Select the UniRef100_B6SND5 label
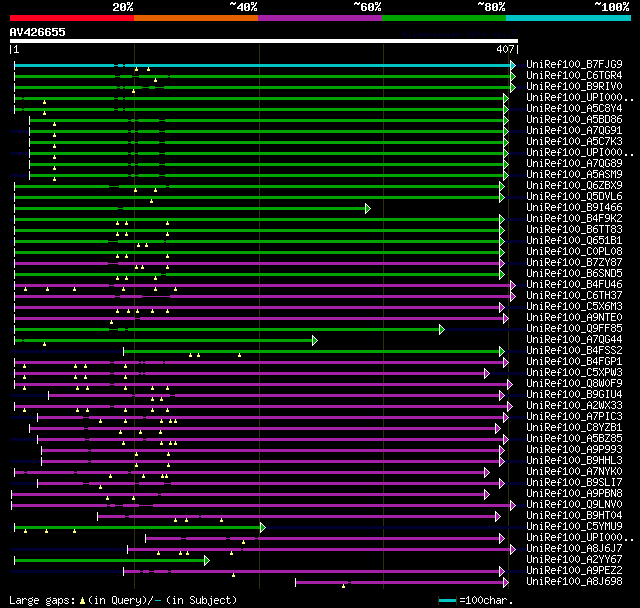The height and width of the screenshot is (608, 640). point(574,274)
